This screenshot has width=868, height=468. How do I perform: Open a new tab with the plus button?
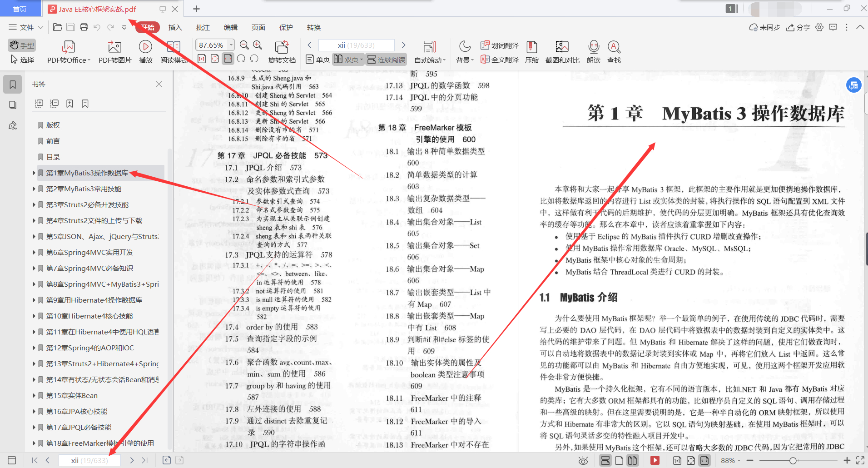pos(196,9)
